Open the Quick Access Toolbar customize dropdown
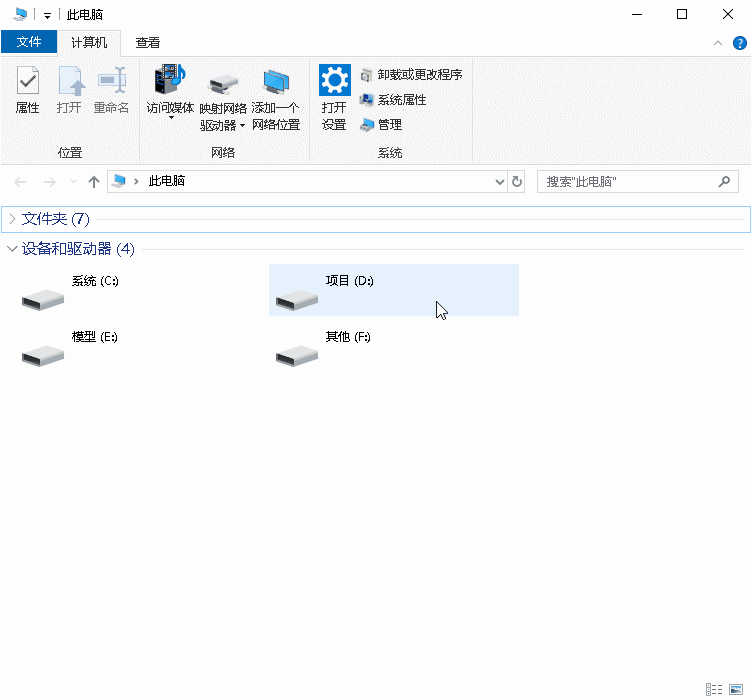 [47, 15]
